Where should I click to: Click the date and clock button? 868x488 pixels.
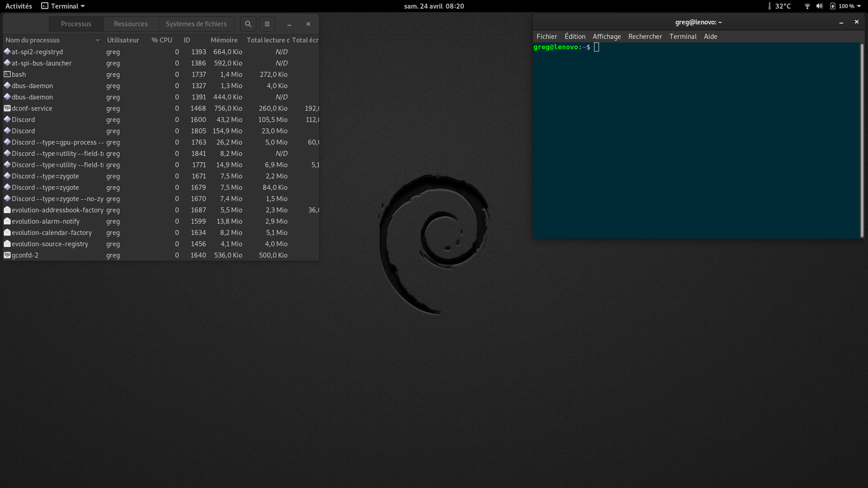434,6
